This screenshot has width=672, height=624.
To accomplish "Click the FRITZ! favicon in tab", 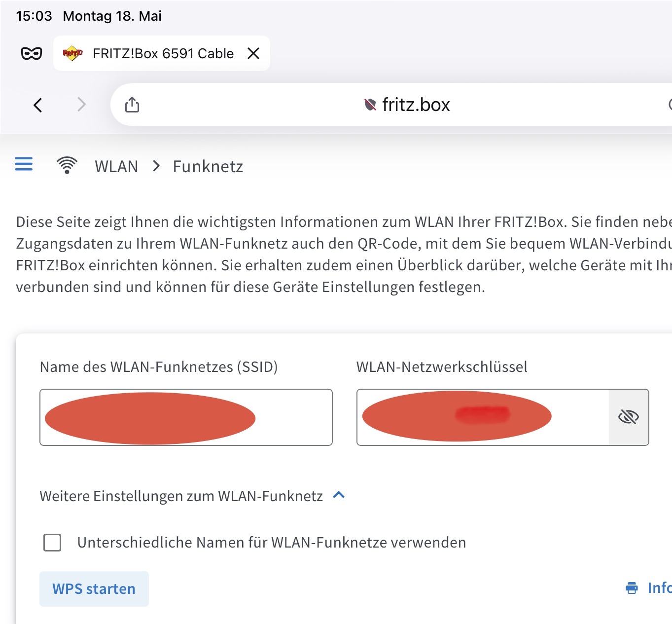I will coord(72,53).
